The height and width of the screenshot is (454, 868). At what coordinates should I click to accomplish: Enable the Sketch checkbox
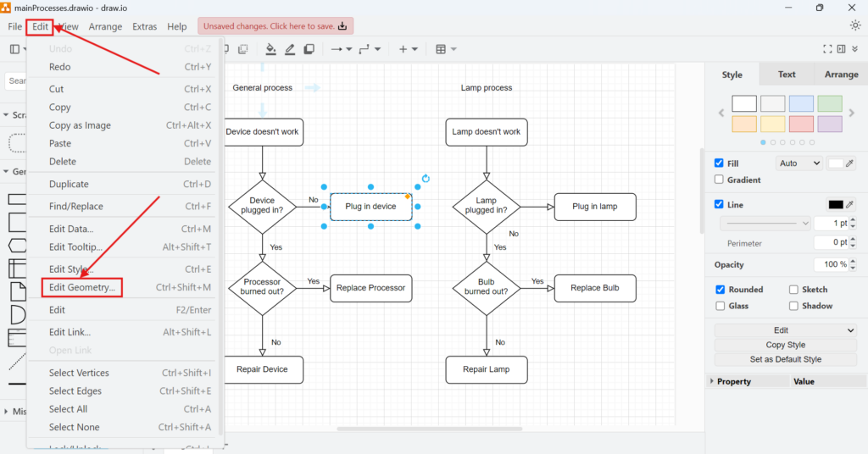click(x=794, y=290)
